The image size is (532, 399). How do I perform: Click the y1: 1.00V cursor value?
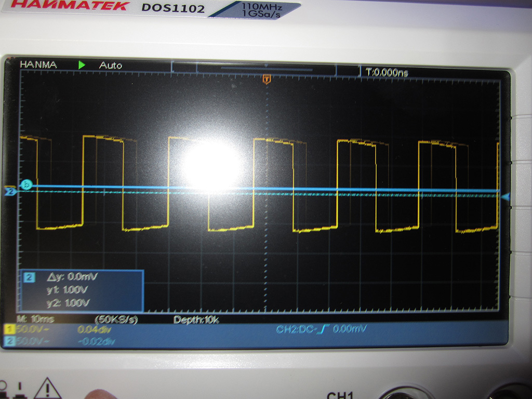click(x=67, y=290)
